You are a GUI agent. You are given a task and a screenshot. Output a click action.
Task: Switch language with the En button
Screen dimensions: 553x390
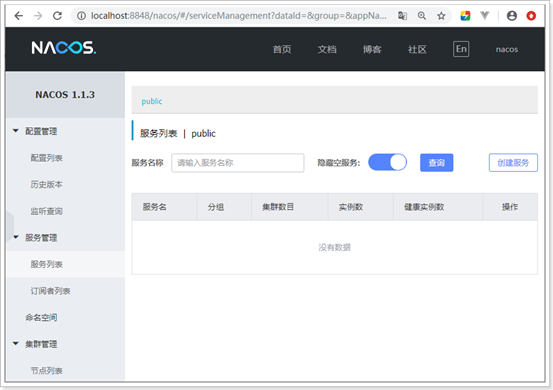(461, 49)
